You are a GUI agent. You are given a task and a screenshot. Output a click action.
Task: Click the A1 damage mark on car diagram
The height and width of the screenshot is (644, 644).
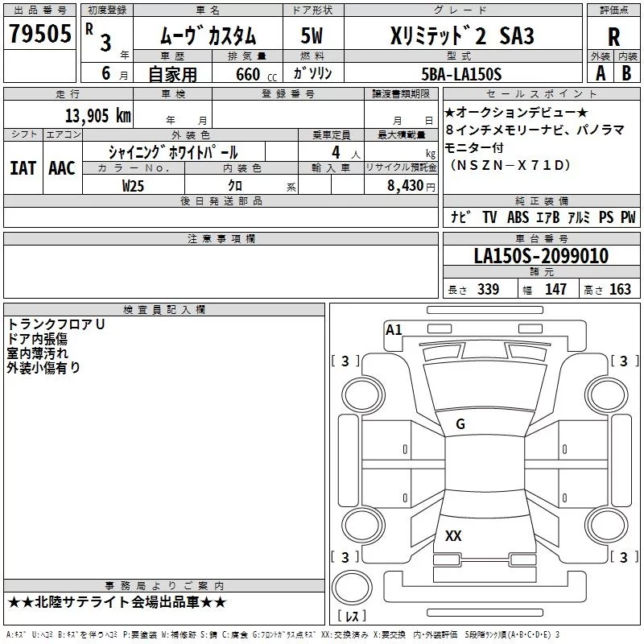[x=394, y=329]
